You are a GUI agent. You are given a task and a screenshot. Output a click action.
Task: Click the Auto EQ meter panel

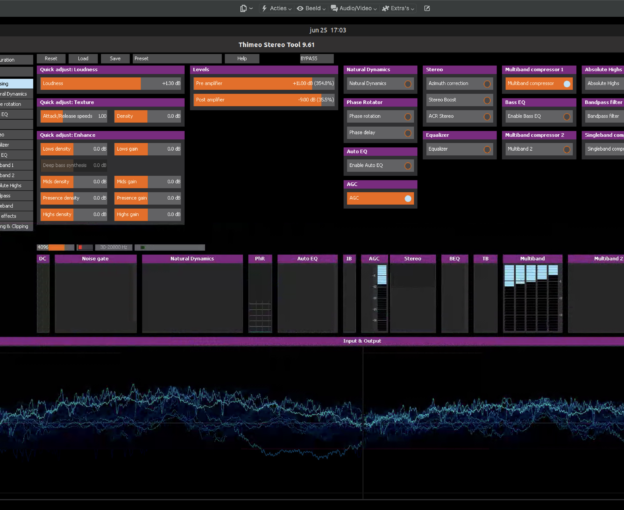[308, 294]
